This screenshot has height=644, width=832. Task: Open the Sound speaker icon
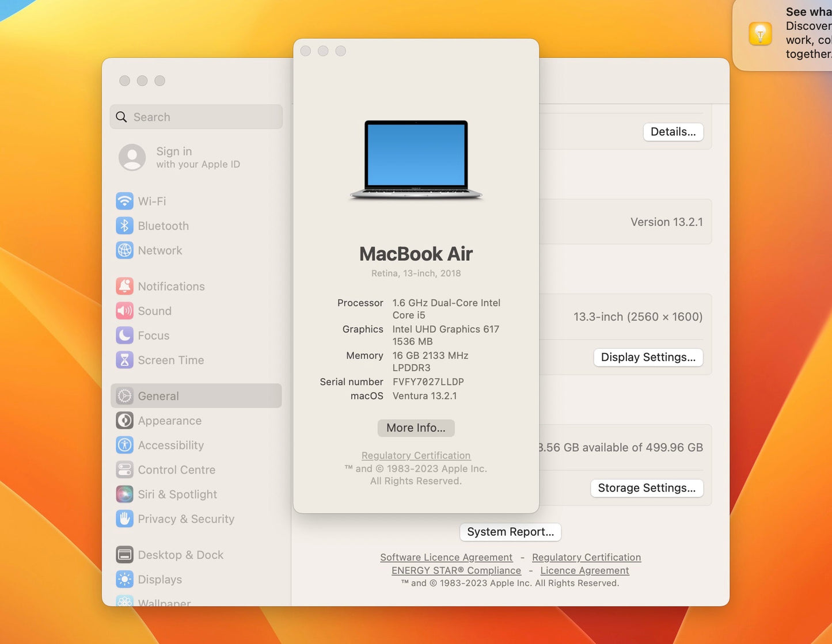tap(124, 311)
